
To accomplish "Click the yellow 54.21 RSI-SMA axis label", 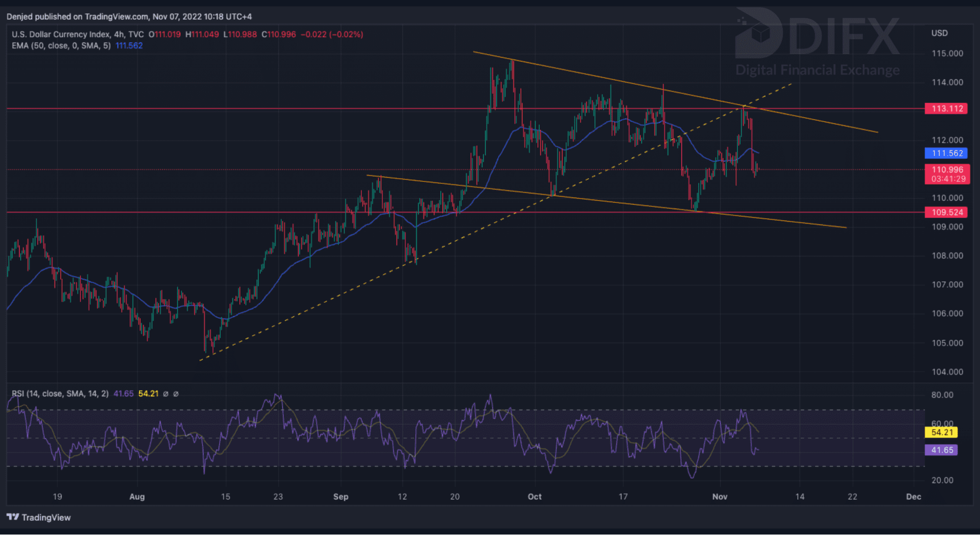I will [x=941, y=432].
